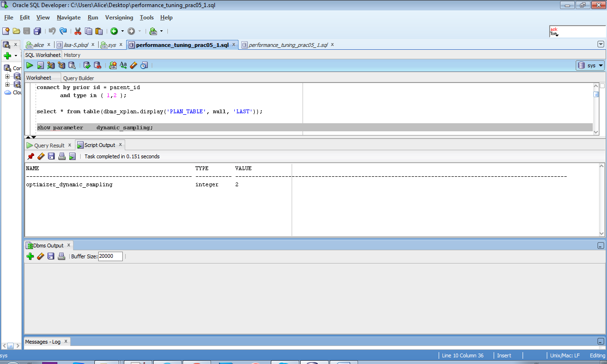Screen dimensions: 607x364
Task: Open the Versioning menu
Action: (x=119, y=18)
